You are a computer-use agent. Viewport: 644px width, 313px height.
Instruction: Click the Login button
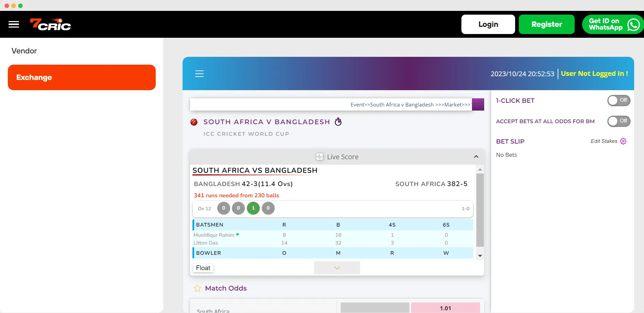(488, 24)
